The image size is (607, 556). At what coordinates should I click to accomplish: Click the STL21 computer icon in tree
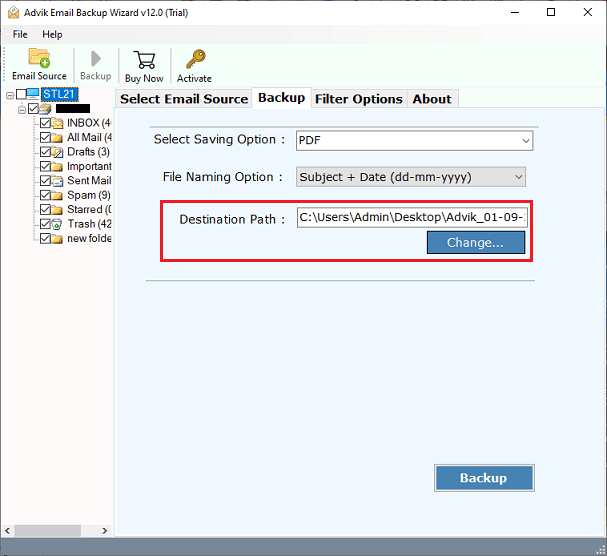pos(33,94)
